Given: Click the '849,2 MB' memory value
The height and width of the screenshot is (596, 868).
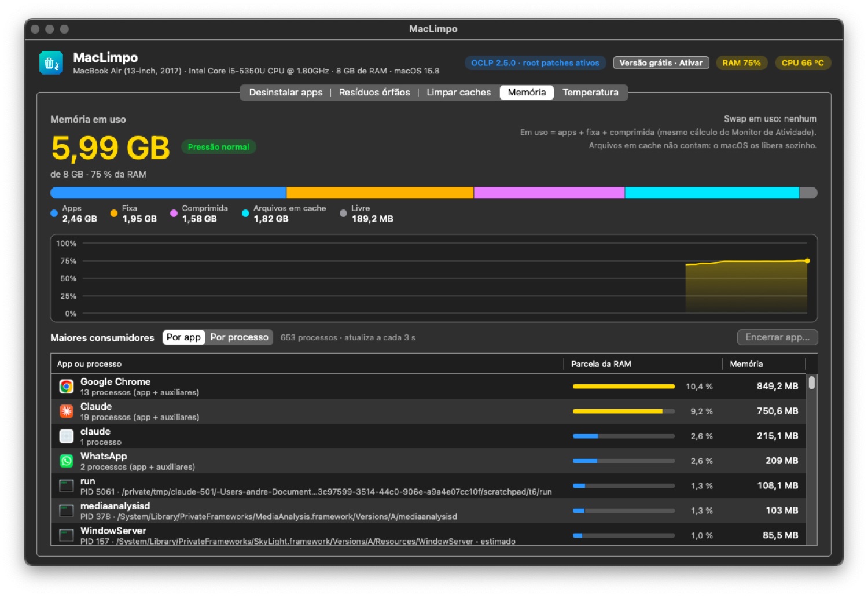Looking at the screenshot, I should [x=777, y=387].
